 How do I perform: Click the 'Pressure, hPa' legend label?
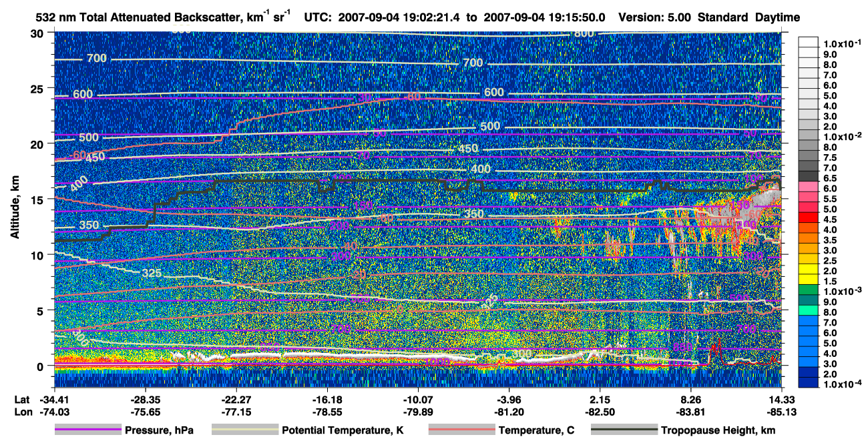(x=159, y=430)
